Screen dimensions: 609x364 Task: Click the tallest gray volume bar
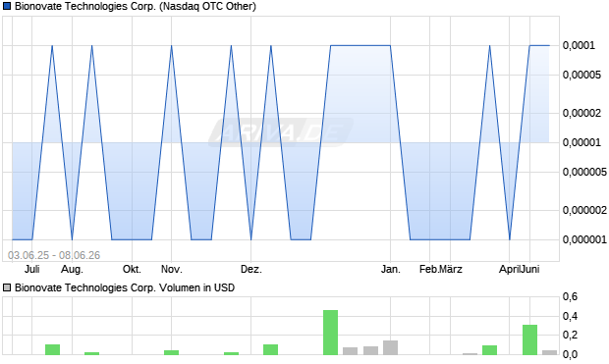point(390,347)
